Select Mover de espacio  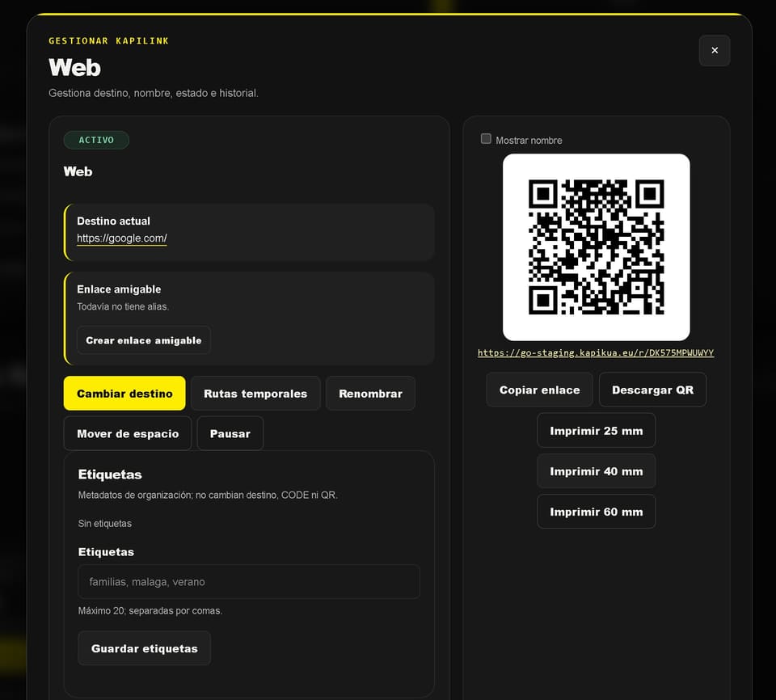point(128,434)
